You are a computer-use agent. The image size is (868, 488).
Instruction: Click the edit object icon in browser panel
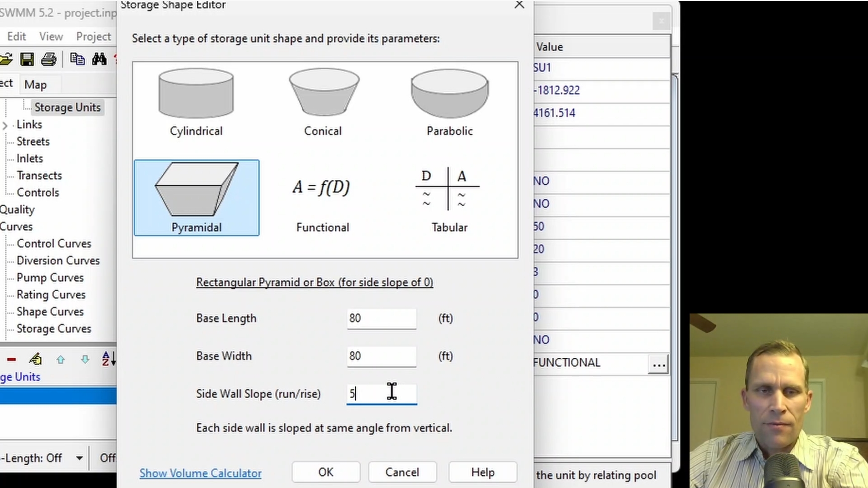pyautogui.click(x=35, y=359)
